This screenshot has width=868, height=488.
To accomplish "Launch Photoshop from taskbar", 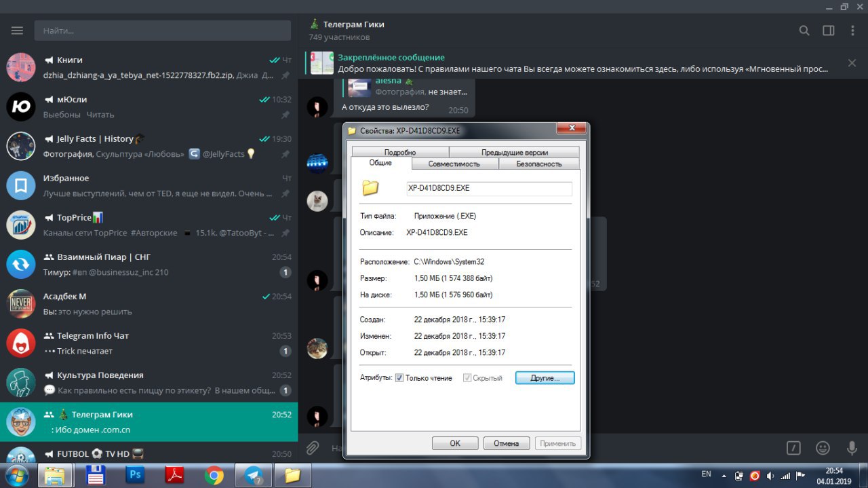I will pyautogui.click(x=135, y=475).
